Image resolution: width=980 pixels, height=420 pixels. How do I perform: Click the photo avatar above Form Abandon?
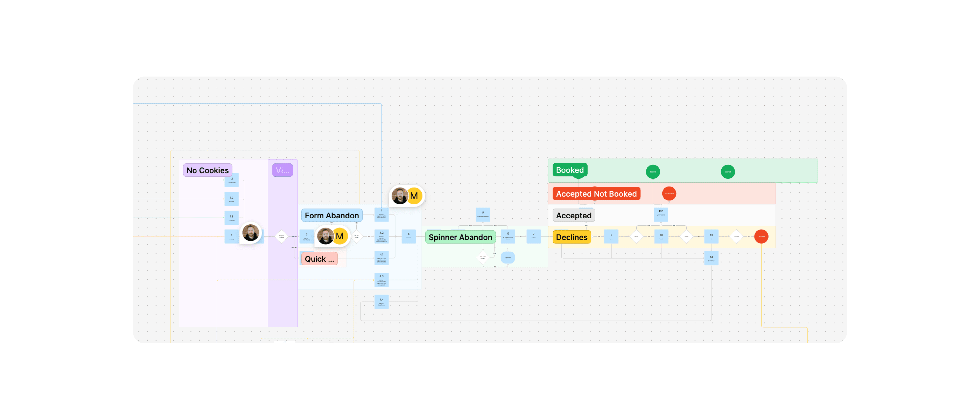point(400,196)
